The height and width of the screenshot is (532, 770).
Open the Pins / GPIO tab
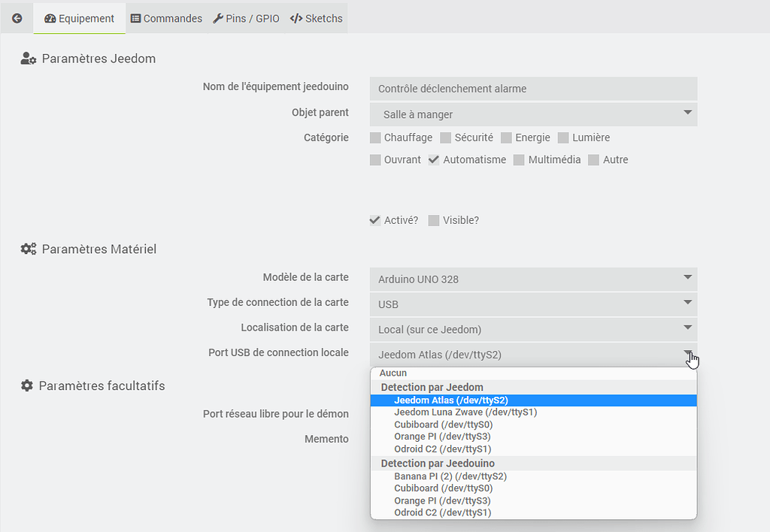pyautogui.click(x=246, y=18)
